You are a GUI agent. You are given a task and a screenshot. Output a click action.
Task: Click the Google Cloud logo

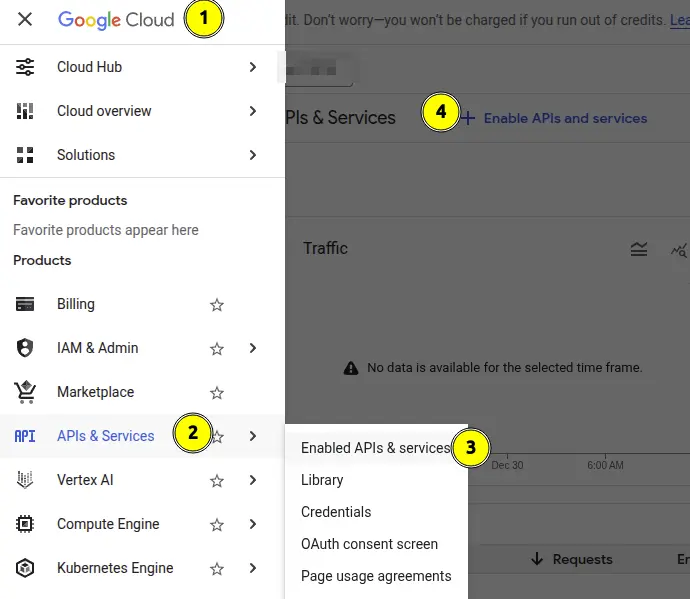[116, 19]
